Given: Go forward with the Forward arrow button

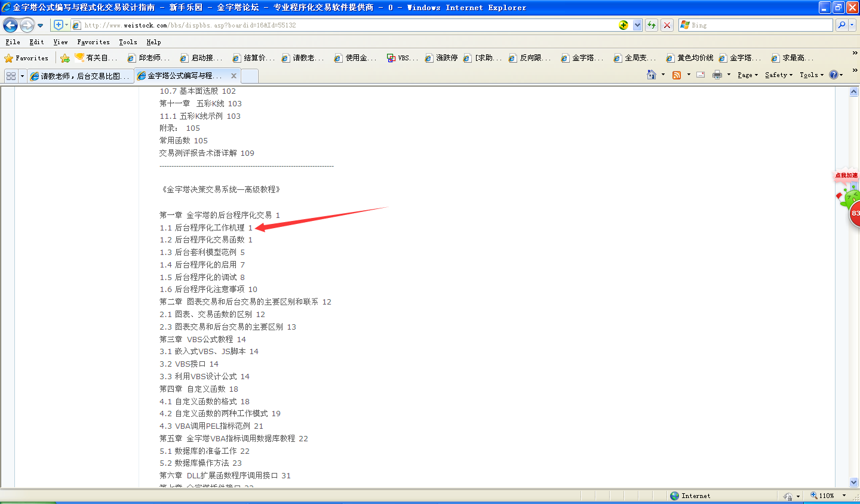Looking at the screenshot, I should coord(27,25).
